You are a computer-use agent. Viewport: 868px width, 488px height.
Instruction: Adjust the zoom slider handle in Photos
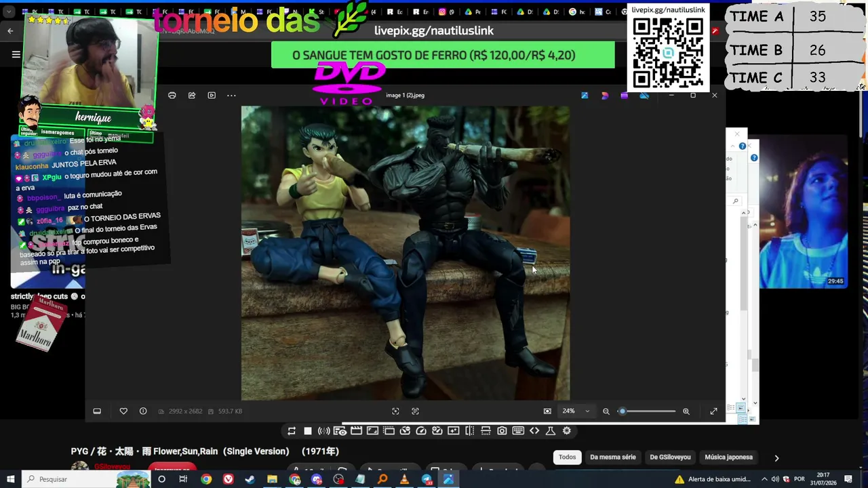622,411
